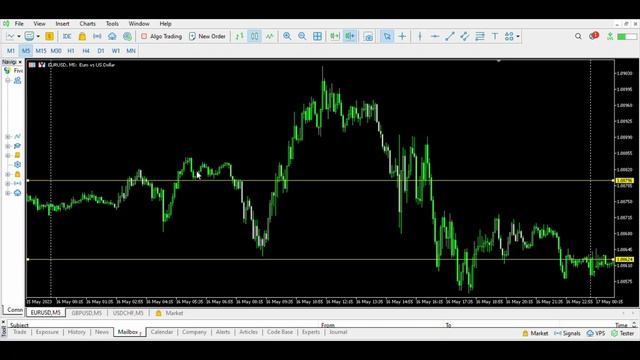This screenshot has width=640, height=360.
Task: Switch to the GBPUSD,M5 chart tab
Action: (x=87, y=313)
